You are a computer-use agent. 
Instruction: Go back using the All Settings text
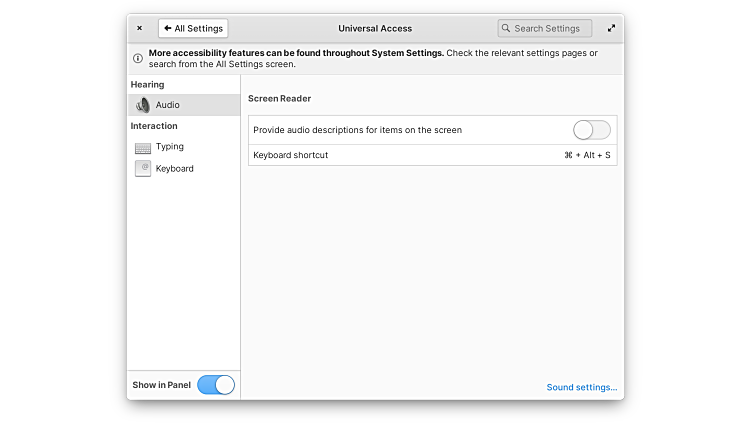198,29
